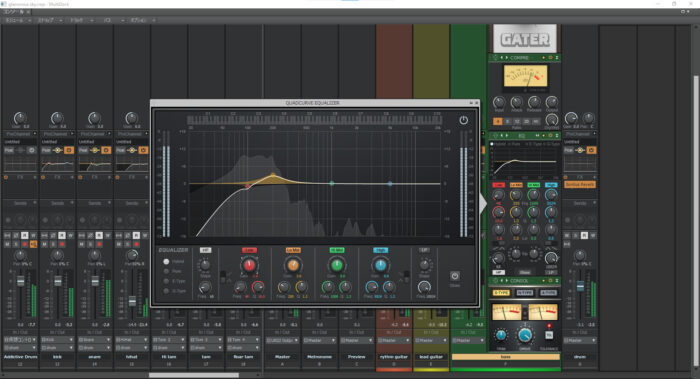Screen dimensions: 700x379
Task: Select the A-TYPE console emulation
Action: click(548, 293)
